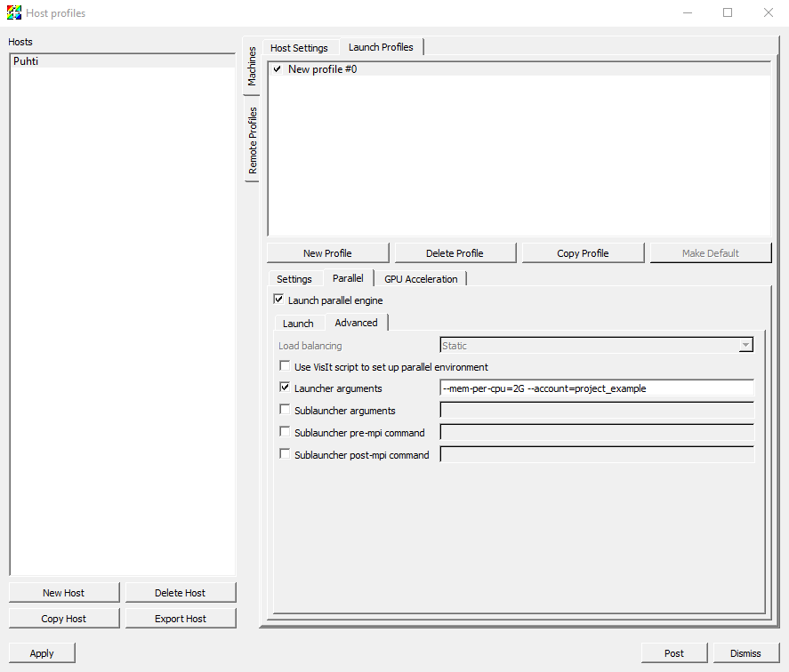Click the VisIt app icon in title bar
The height and width of the screenshot is (672, 789).
point(14,13)
